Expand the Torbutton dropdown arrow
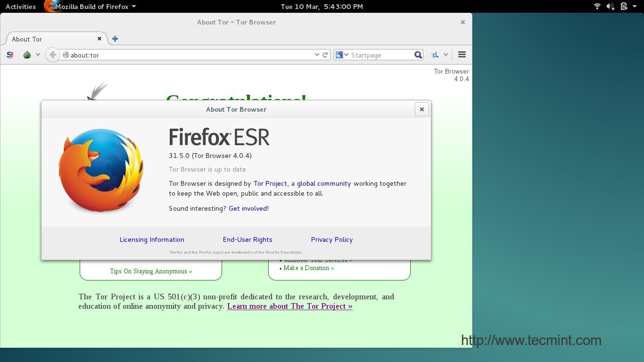 [x=38, y=55]
